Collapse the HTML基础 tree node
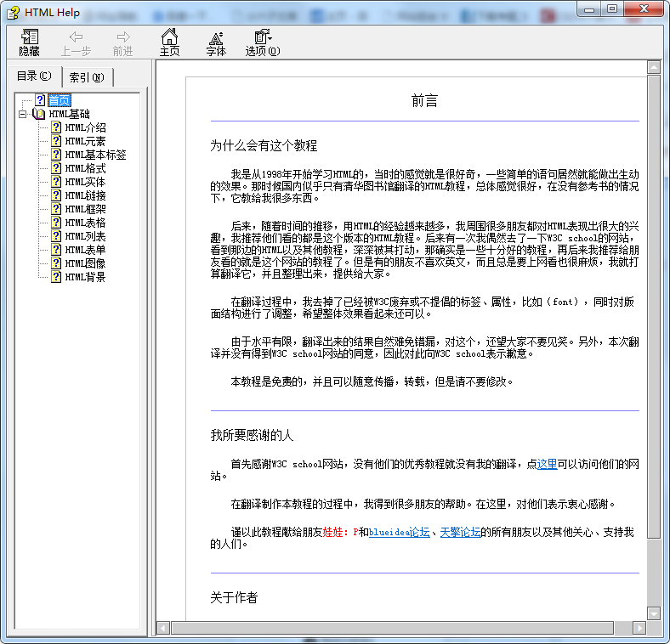The width and height of the screenshot is (670, 644). 23,114
